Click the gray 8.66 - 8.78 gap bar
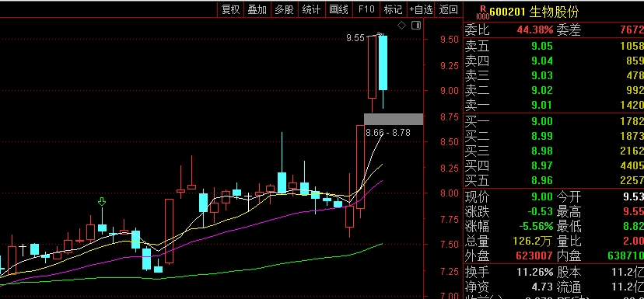 [394, 120]
